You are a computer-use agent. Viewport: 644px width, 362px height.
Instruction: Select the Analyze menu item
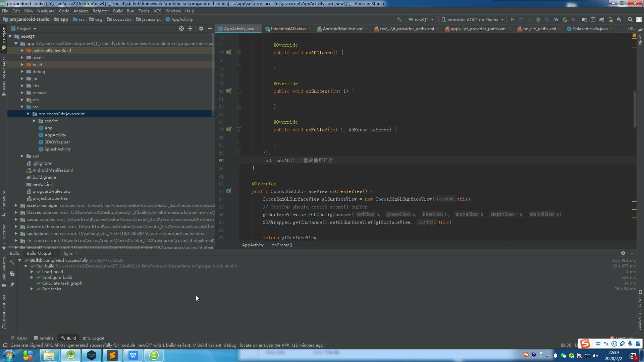coord(80,11)
